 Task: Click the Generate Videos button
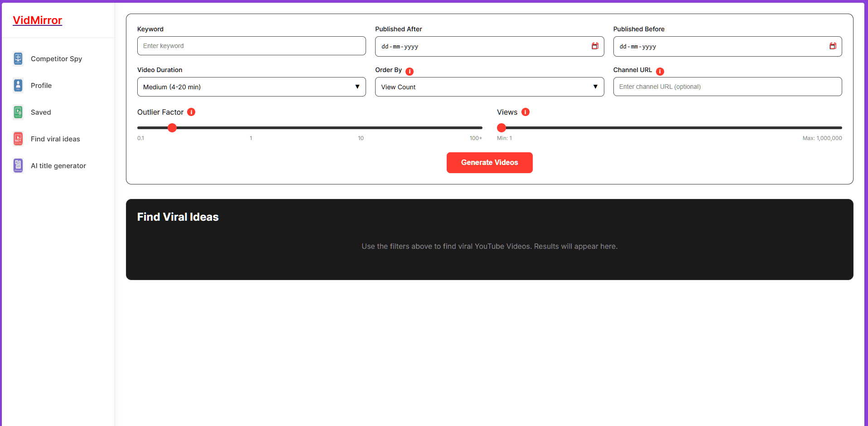[489, 162]
